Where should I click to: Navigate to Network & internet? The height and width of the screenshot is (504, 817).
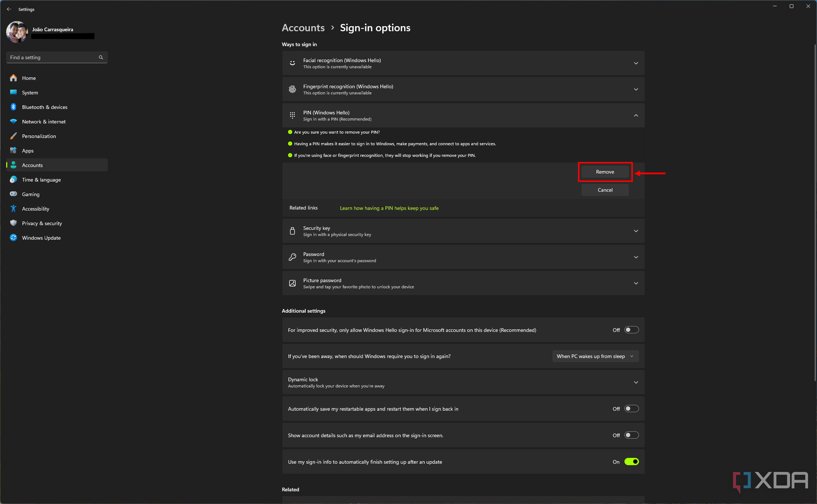(57, 121)
